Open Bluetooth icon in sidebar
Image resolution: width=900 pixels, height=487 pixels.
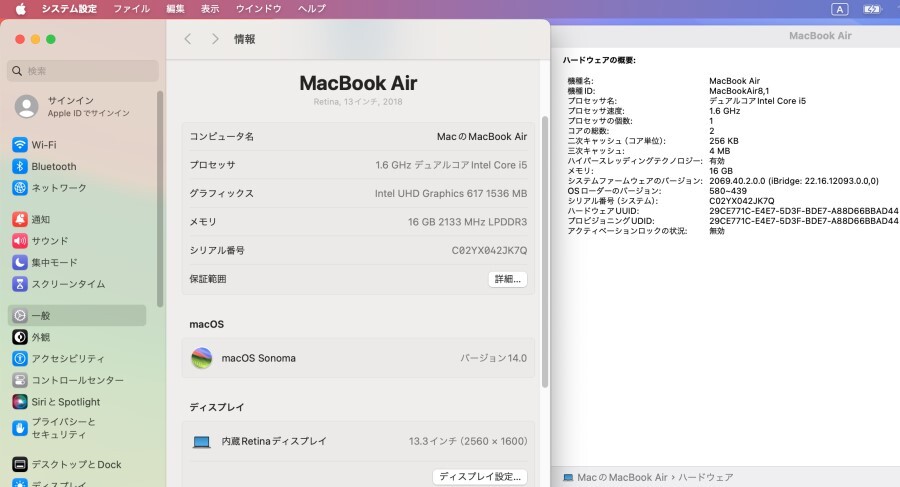point(20,166)
